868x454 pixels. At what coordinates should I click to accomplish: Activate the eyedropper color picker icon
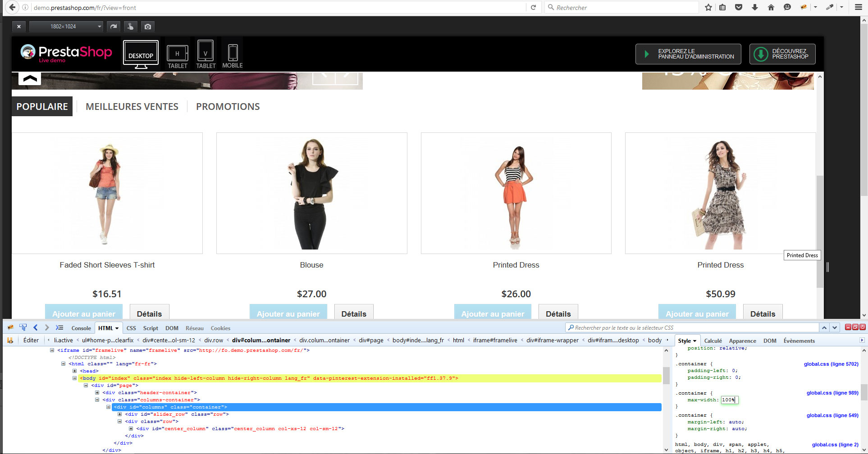[830, 7]
